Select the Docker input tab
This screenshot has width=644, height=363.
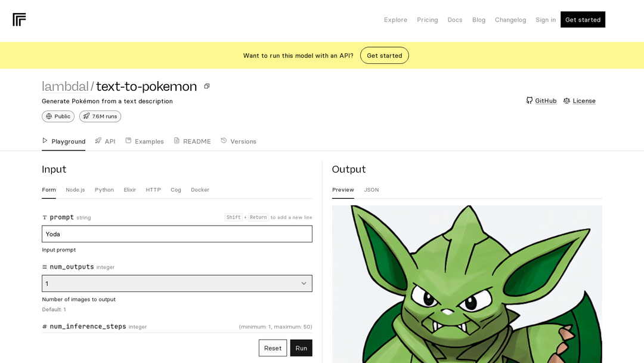[x=200, y=189]
